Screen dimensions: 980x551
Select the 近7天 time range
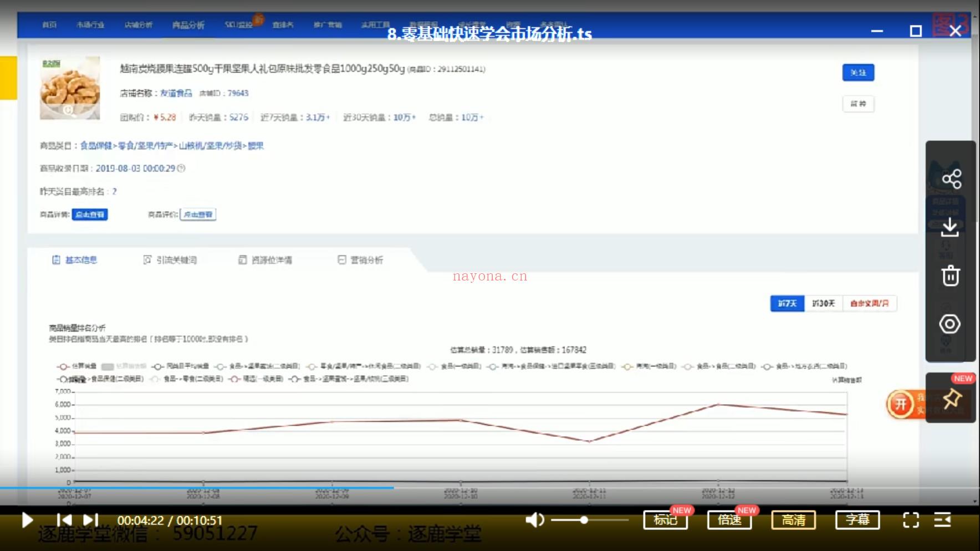tap(787, 303)
